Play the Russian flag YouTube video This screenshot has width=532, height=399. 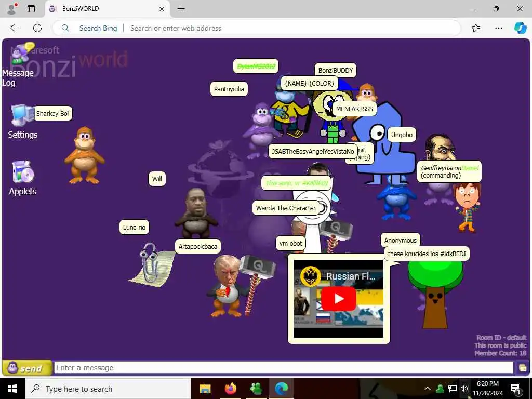pos(338,299)
